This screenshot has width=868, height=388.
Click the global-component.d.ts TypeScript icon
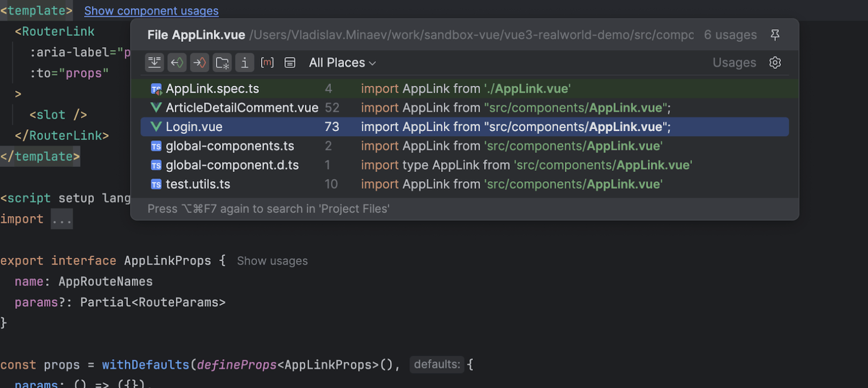click(156, 166)
